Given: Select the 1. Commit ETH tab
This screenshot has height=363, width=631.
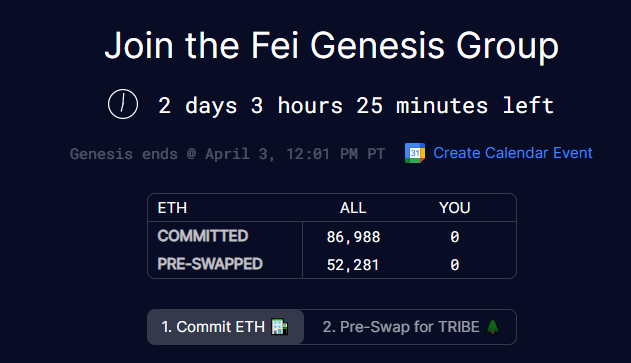Looking at the screenshot, I should tap(225, 327).
